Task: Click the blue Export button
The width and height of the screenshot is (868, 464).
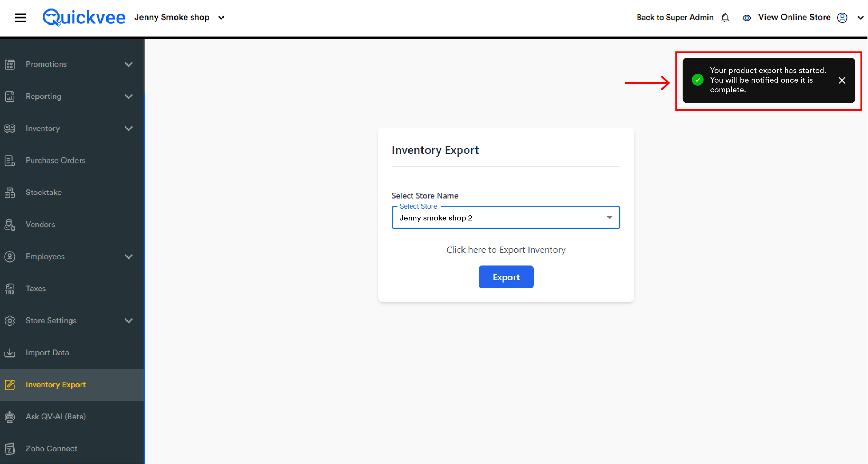Action: coord(506,277)
